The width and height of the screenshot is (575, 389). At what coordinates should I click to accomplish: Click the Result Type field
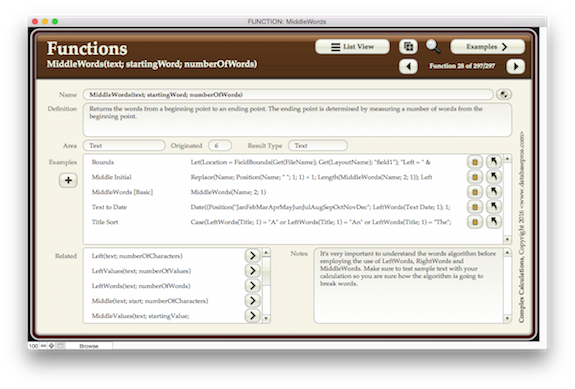(x=318, y=146)
